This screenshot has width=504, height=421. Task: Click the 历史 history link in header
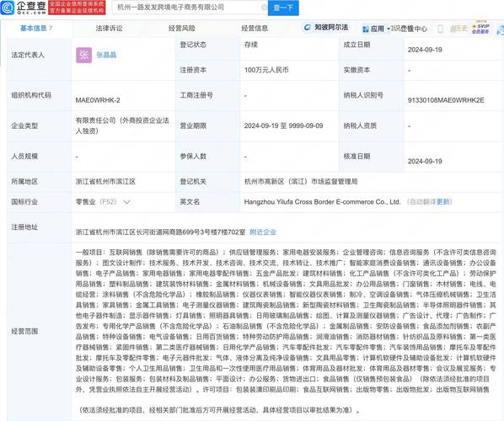pyautogui.click(x=458, y=29)
